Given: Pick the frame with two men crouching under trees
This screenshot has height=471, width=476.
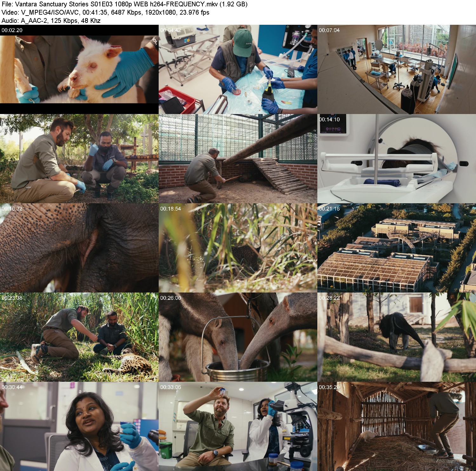Looking at the screenshot, I should 79,158.
